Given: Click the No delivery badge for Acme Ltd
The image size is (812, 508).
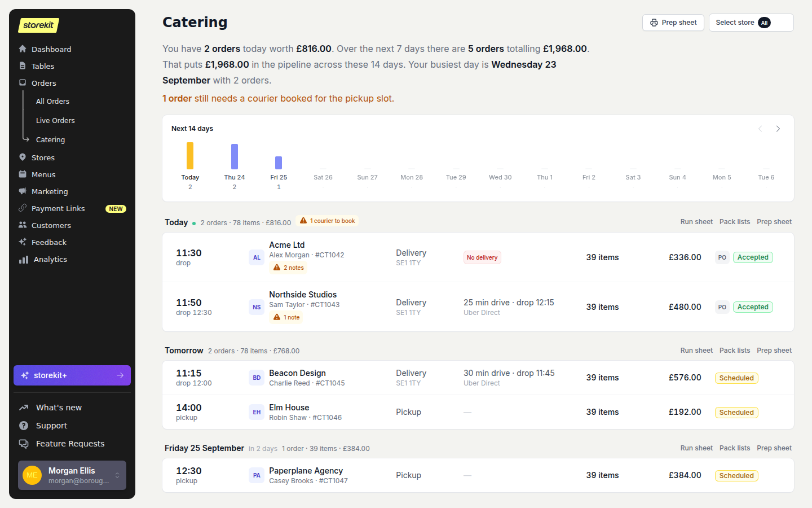Looking at the screenshot, I should (x=482, y=257).
